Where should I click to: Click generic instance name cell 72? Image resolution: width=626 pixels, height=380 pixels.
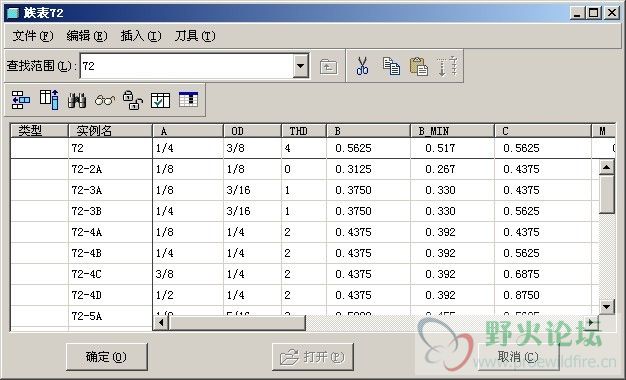(110, 148)
